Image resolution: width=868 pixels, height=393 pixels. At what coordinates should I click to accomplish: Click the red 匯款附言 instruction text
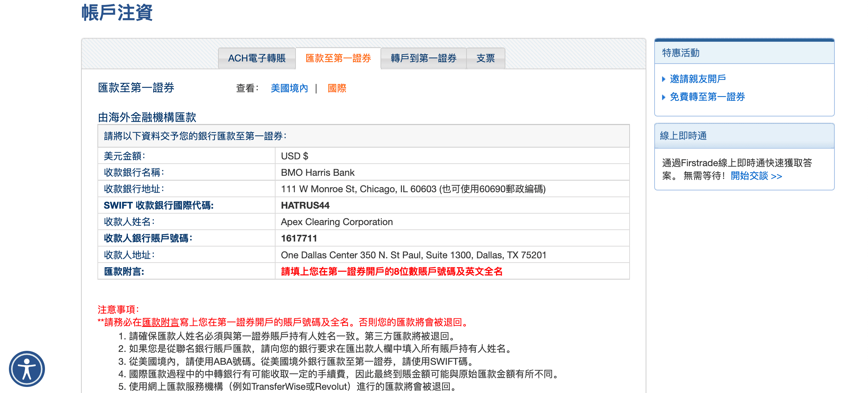[392, 272]
